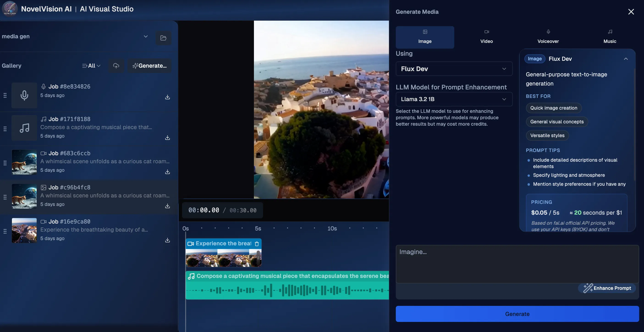Screen dimensions: 644x332
Task: Click the trim handle on video clip edge
Action: (x=258, y=258)
